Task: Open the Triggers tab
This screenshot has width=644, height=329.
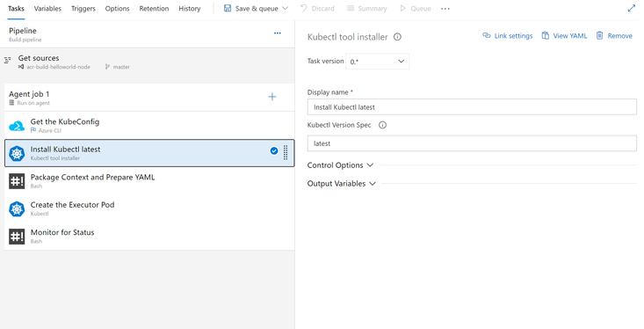Action: pyautogui.click(x=83, y=9)
